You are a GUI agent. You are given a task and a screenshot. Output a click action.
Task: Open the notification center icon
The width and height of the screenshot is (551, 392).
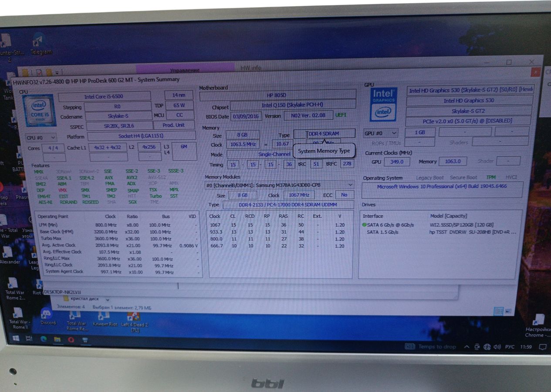(542, 347)
